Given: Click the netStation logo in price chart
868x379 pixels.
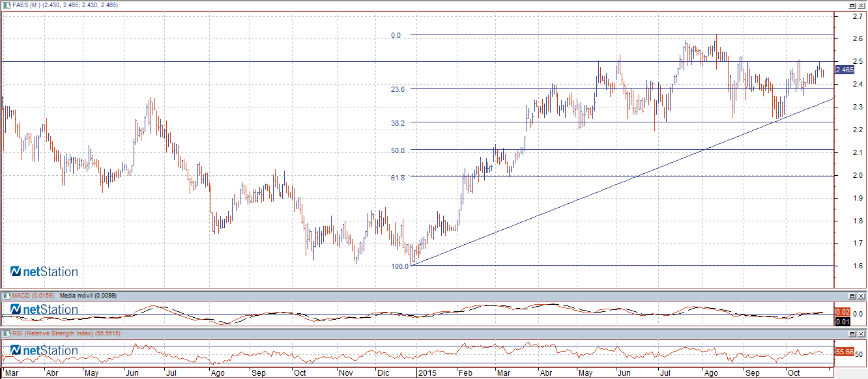Looking at the screenshot, I should 44,272.
